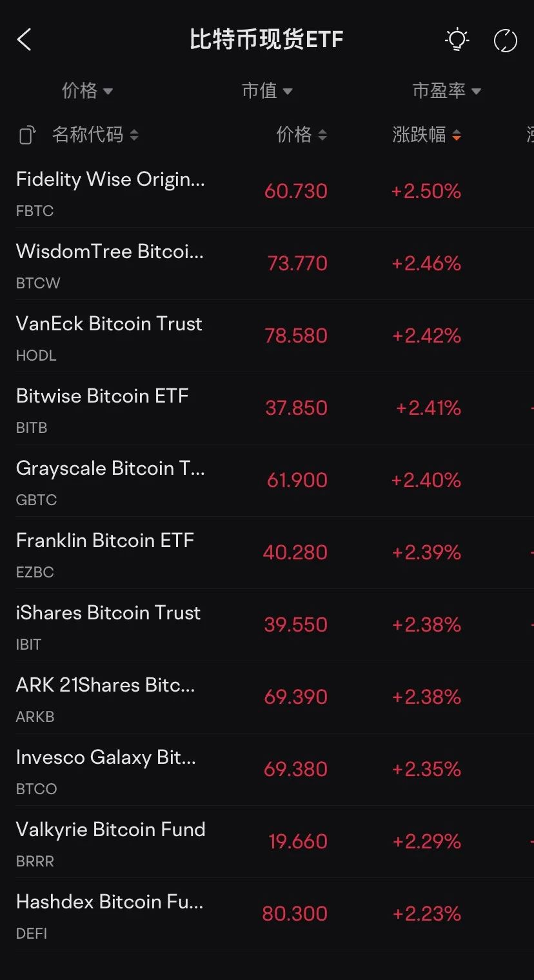The image size is (534, 980).
Task: Toggle 涨跌幅 sort order
Action: (426, 134)
